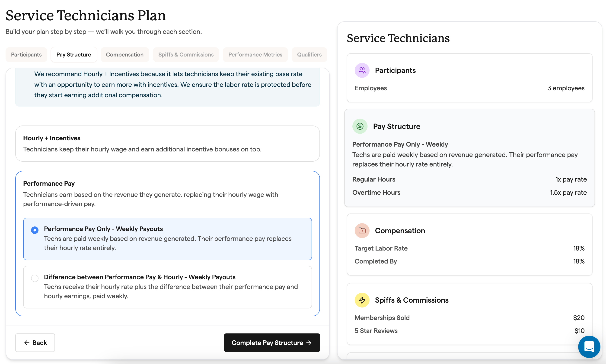The height and width of the screenshot is (364, 606).
Task: Select Performance Pay Only Weekly Payouts radio
Action: [x=35, y=230]
